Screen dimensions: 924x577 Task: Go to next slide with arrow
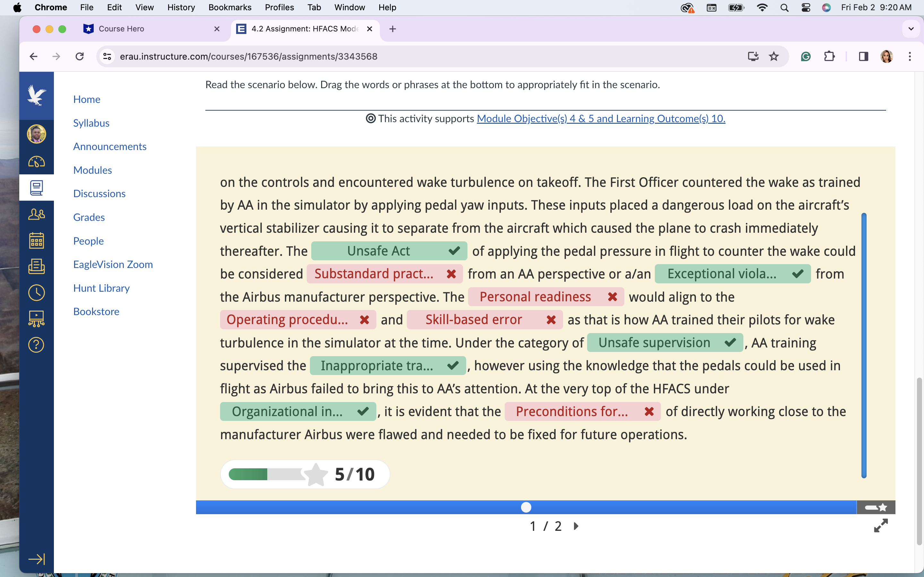pyautogui.click(x=576, y=526)
